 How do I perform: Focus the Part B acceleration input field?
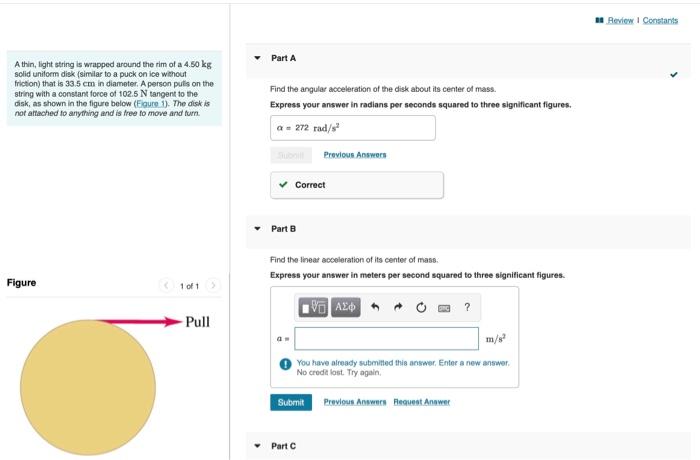pyautogui.click(x=387, y=339)
